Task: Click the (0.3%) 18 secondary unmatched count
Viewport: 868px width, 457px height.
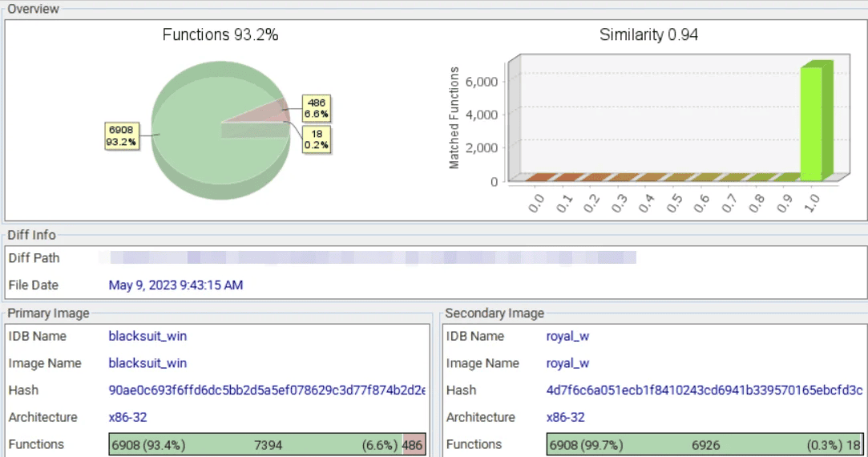Action: pos(833,445)
